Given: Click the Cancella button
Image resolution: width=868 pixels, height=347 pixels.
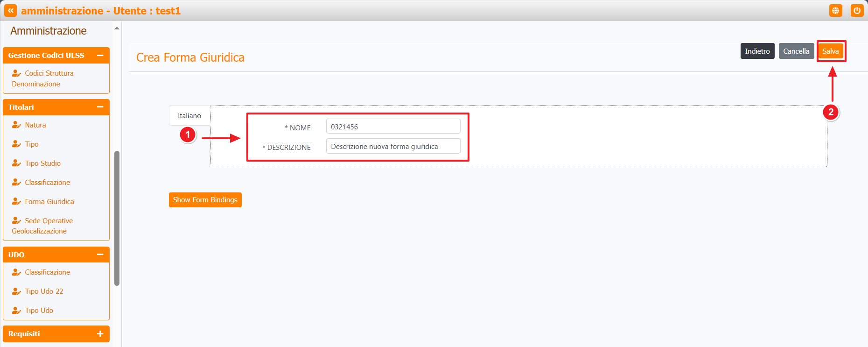Looking at the screenshot, I should [x=796, y=51].
